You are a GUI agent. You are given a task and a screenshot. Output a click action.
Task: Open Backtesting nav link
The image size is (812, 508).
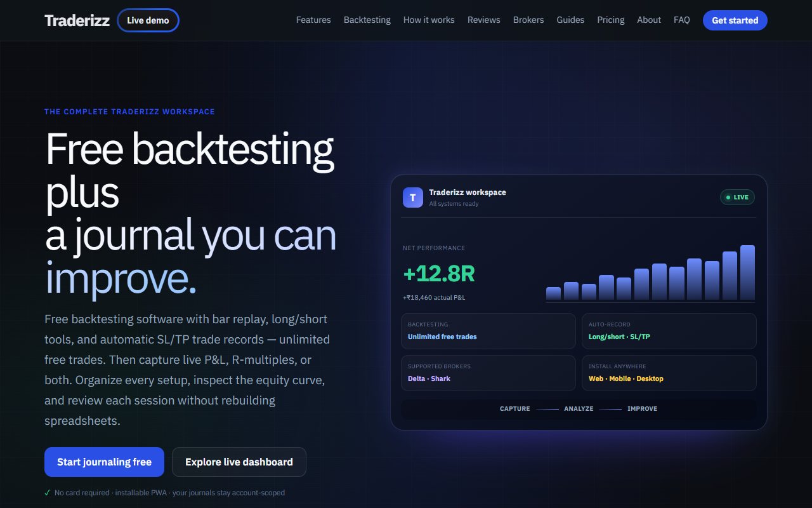click(367, 20)
